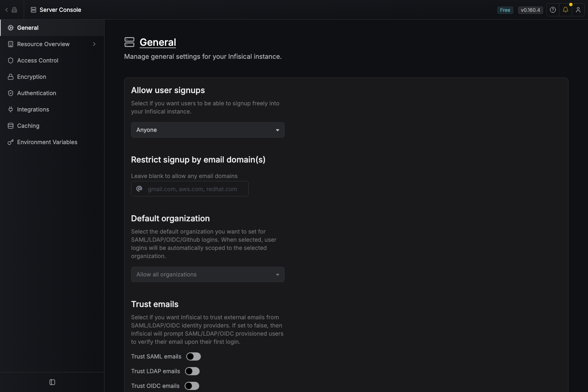Click the Allow user signups heading
588x392 pixels.
click(x=168, y=90)
